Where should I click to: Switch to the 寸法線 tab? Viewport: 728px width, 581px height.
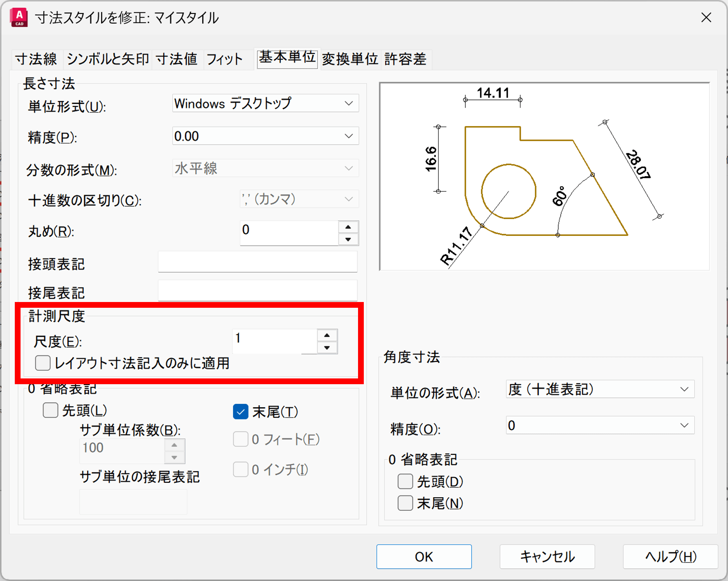tap(36, 59)
